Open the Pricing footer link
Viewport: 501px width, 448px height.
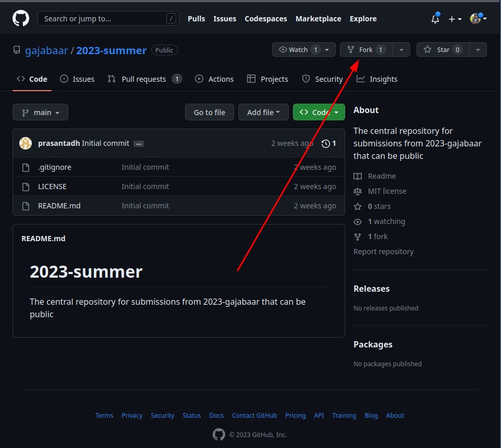point(295,415)
